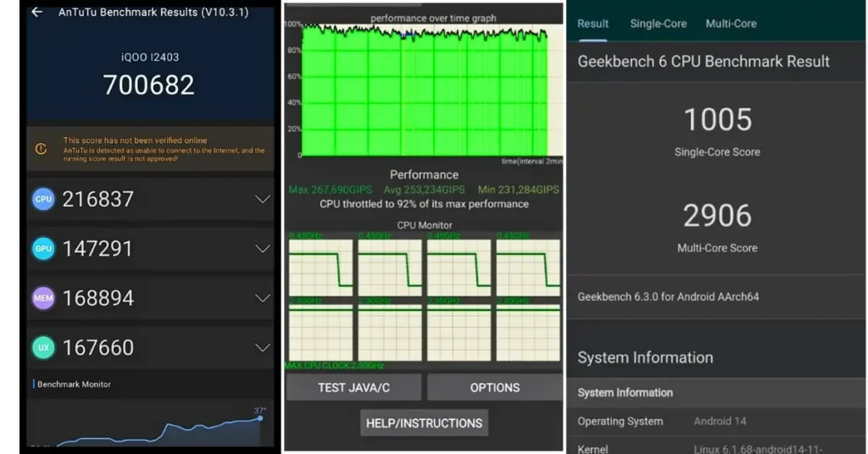Click the iQOO I2403 device name
The height and width of the screenshot is (454, 868).
pos(150,57)
